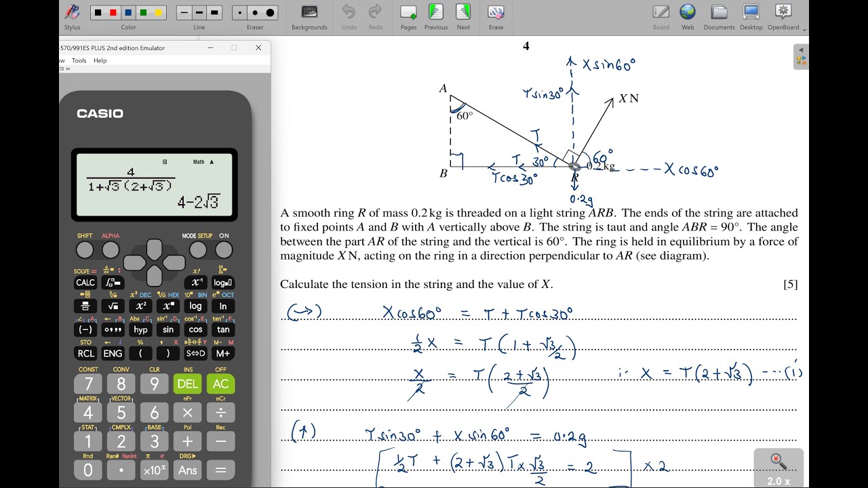Click the 2.0 x zoom magnifier
The image size is (868, 488).
778,468
